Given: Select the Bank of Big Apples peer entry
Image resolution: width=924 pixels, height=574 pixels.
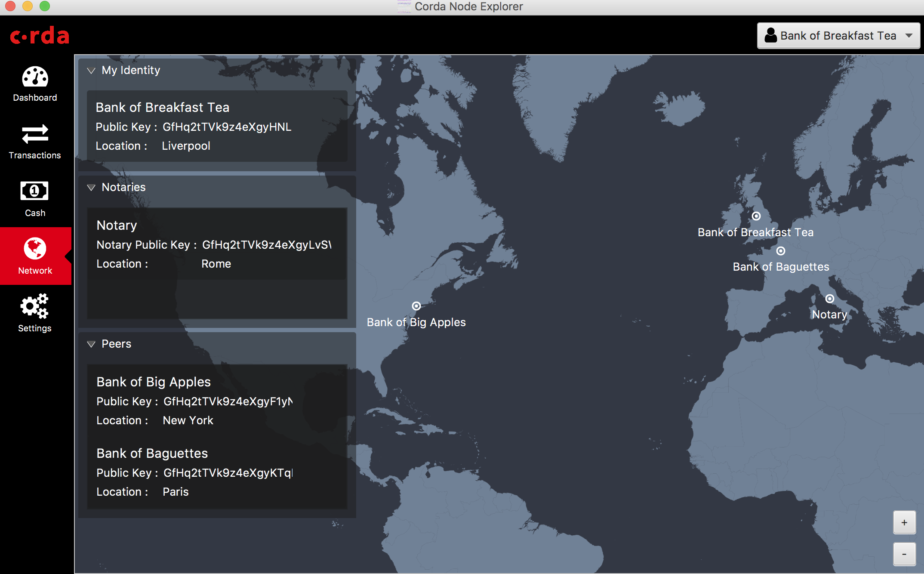Looking at the screenshot, I should point(217,401).
